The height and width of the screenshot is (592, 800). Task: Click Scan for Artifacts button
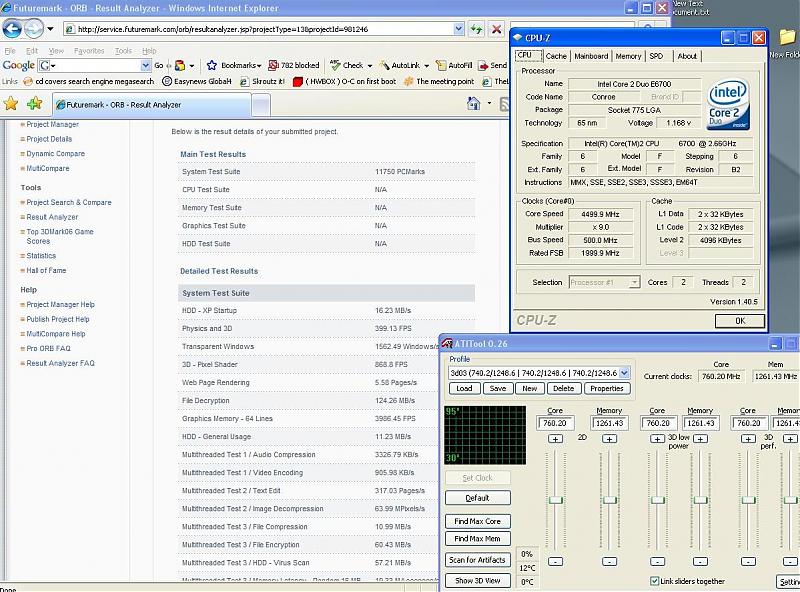[478, 560]
